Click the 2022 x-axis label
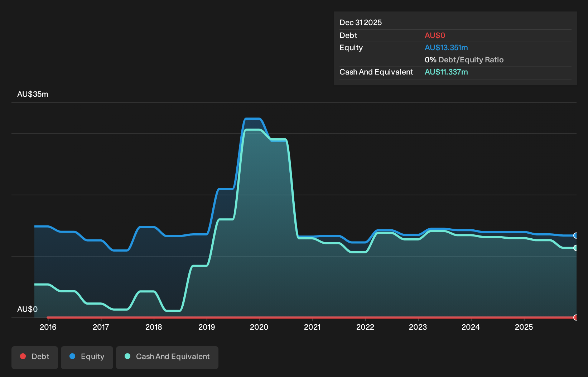The height and width of the screenshot is (377, 588). [x=365, y=327]
